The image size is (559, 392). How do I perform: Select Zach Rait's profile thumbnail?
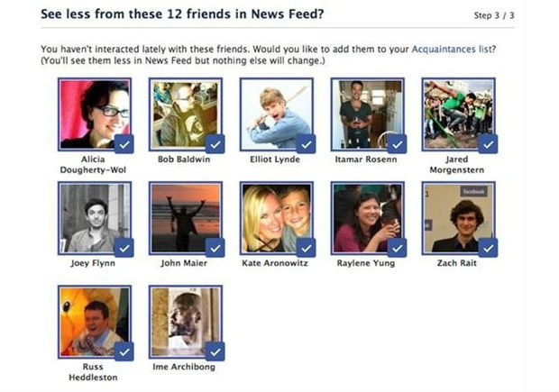(458, 218)
